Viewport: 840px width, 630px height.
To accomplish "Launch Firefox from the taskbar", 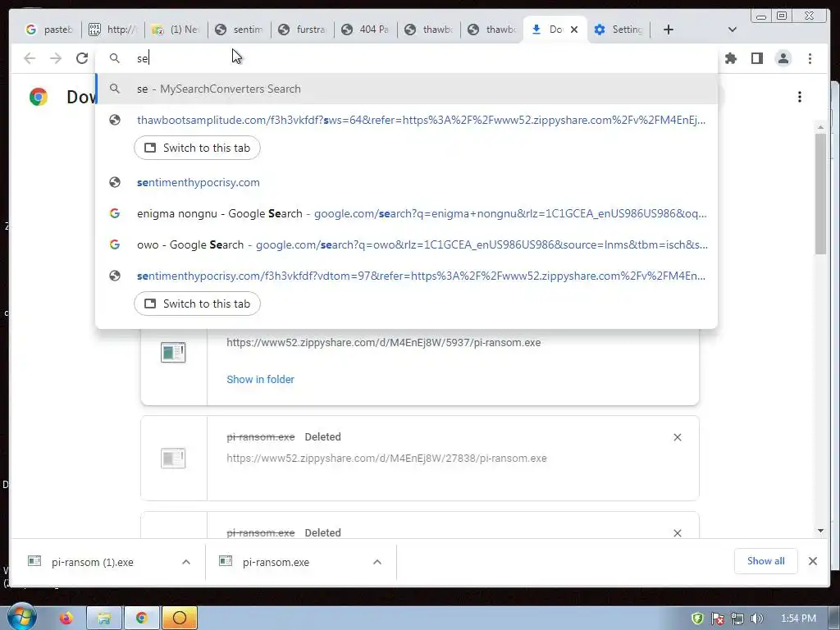I will pos(66,619).
